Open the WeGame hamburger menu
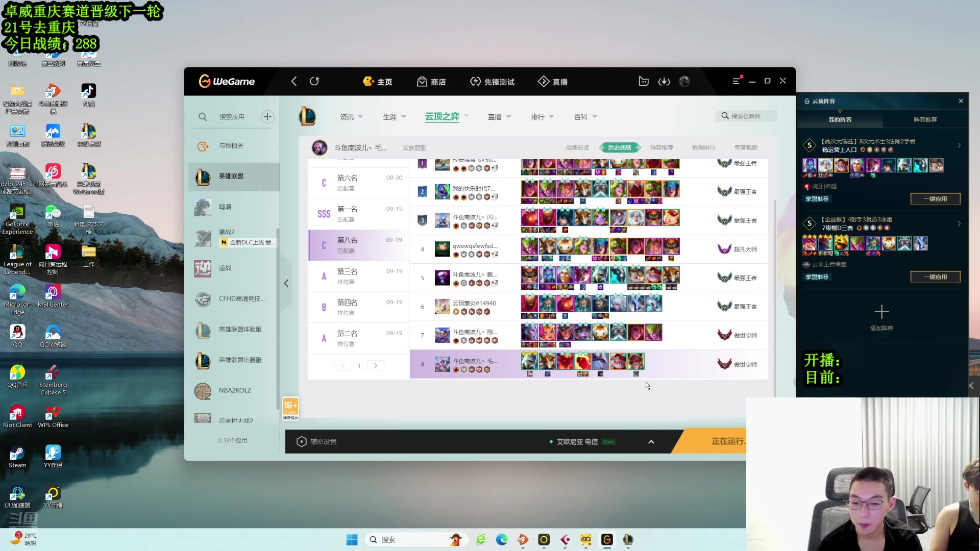 [x=736, y=81]
